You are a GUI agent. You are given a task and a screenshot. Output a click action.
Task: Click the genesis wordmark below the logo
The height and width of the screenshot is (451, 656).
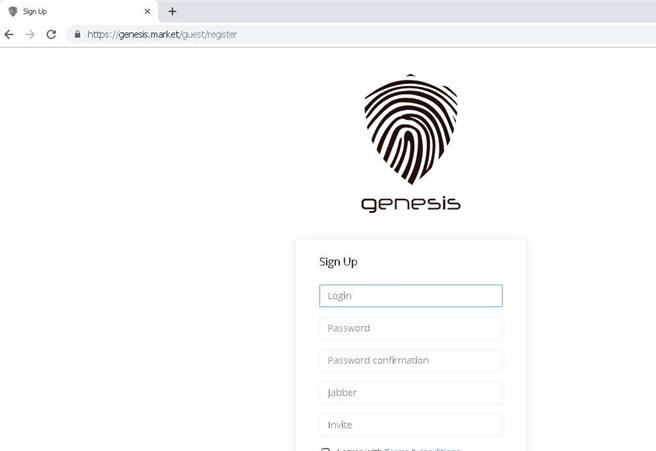411,204
